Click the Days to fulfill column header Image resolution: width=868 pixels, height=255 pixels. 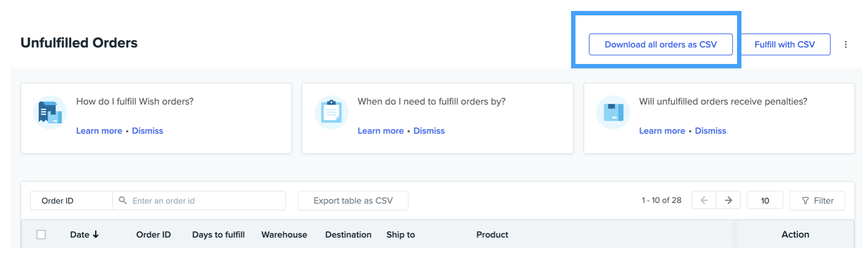pyautogui.click(x=218, y=234)
